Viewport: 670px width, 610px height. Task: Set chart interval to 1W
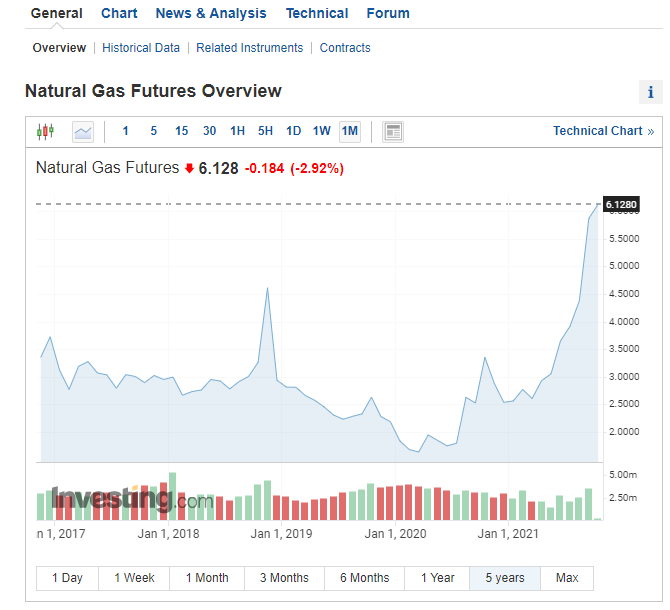pos(322,131)
